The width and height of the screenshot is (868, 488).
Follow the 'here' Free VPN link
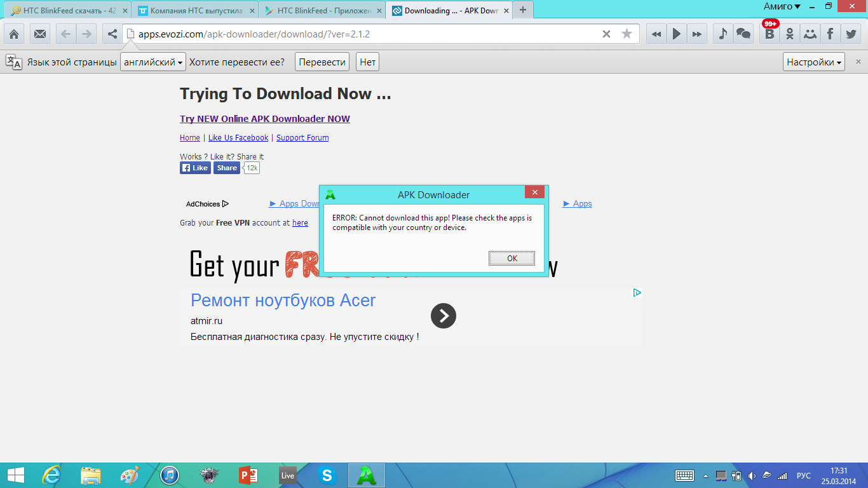300,223
